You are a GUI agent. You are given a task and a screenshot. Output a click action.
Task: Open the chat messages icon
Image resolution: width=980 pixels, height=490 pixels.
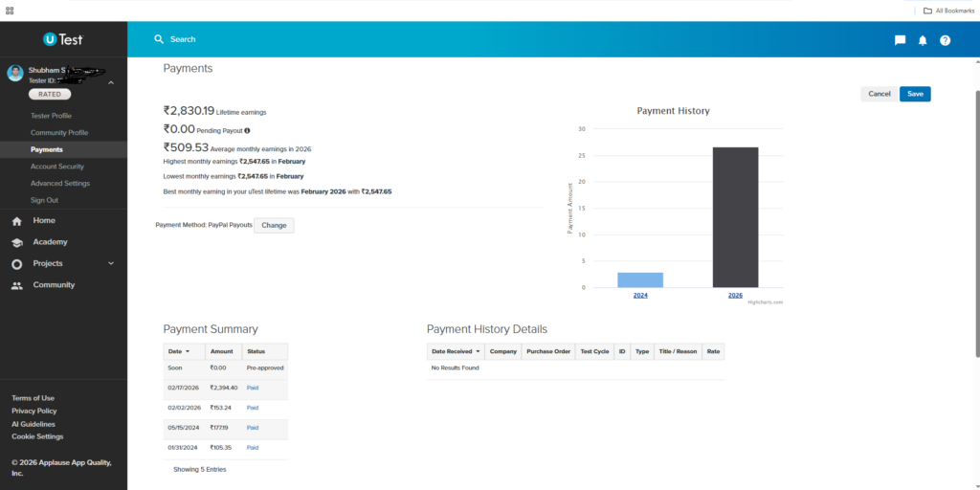pyautogui.click(x=900, y=40)
